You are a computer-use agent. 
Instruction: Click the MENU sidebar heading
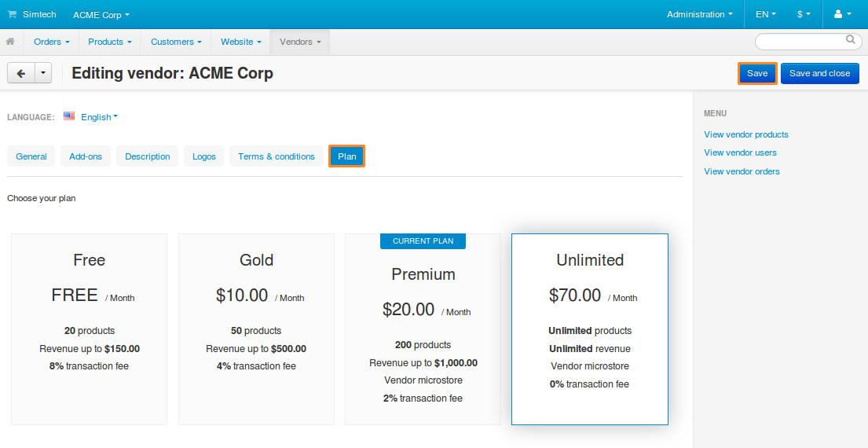[x=715, y=113]
